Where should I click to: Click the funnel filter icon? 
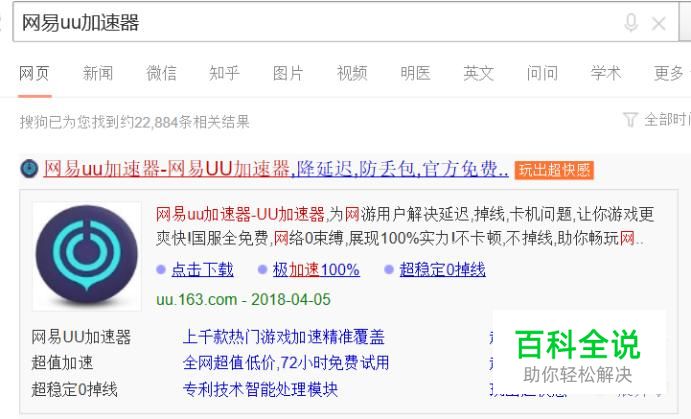630,119
